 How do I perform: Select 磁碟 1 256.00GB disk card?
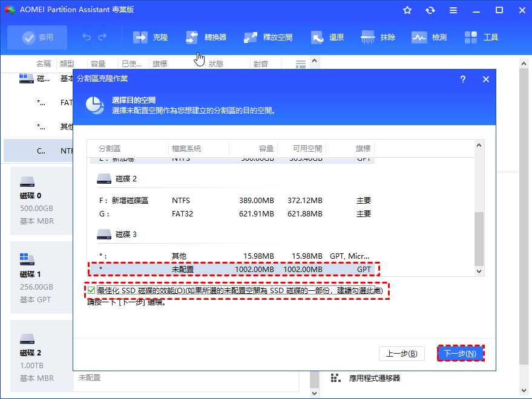(x=41, y=277)
